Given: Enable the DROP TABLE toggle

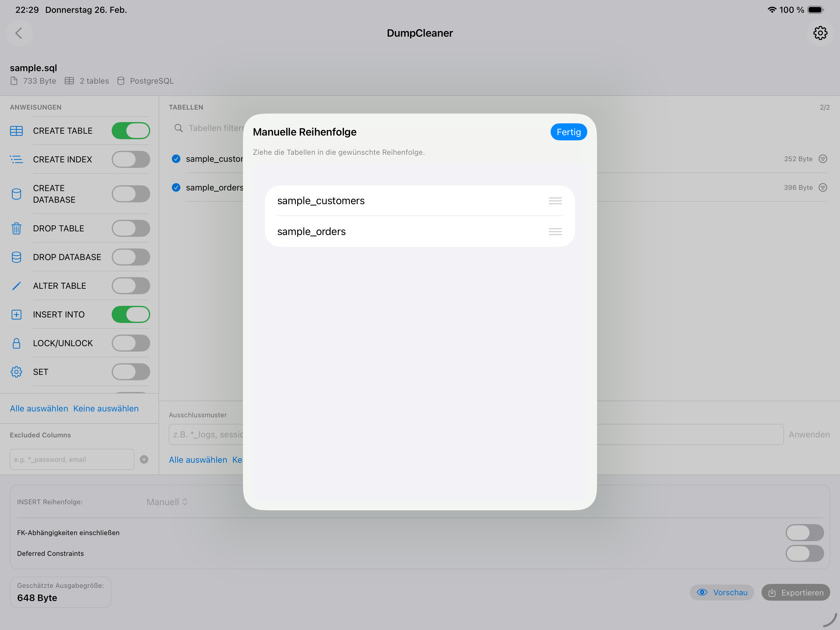Looking at the screenshot, I should [131, 228].
